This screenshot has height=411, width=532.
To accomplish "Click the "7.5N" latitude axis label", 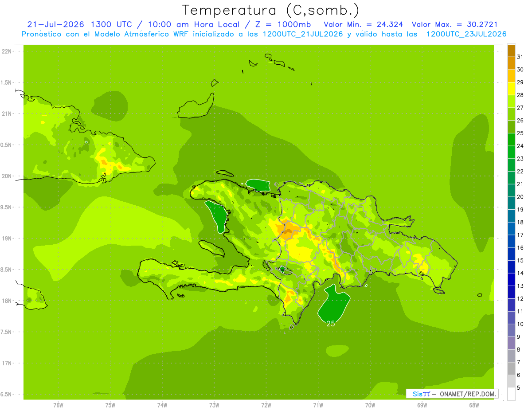I will (x=7, y=332).
